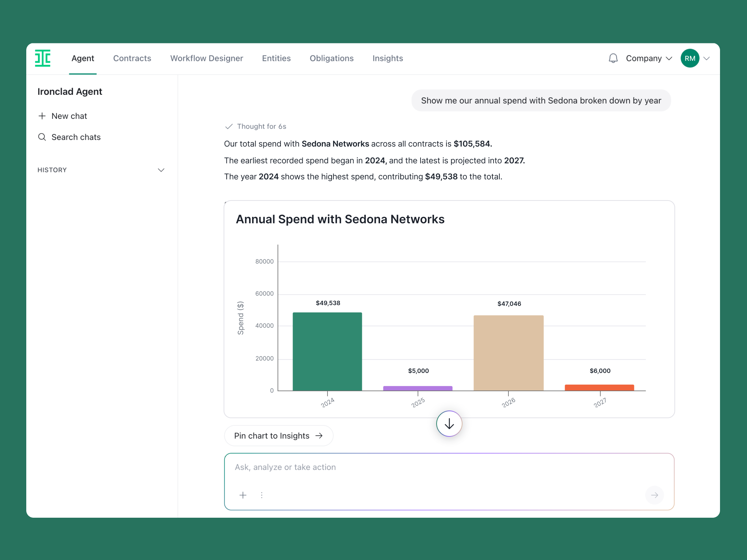Click the tan 2026 bar
Screen dimensions: 747x560
(508, 353)
